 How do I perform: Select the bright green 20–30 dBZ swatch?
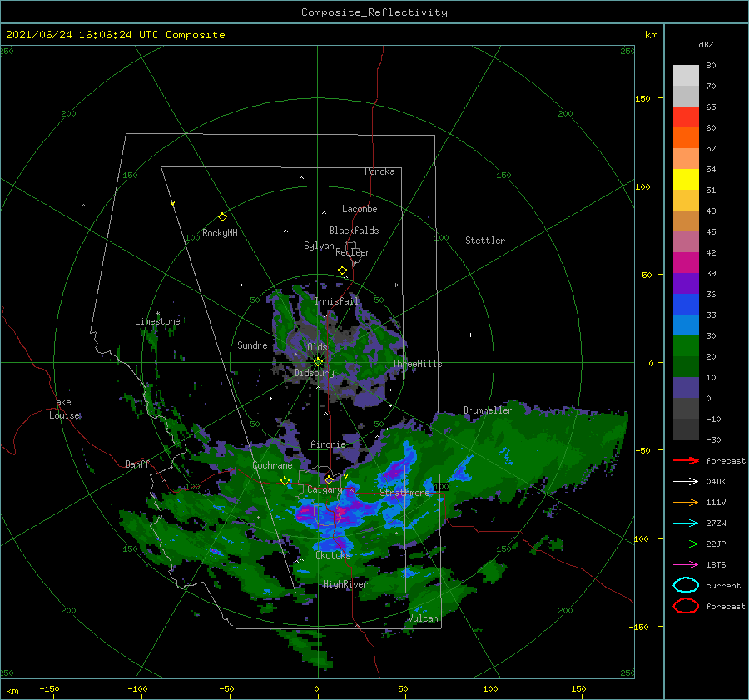686,346
